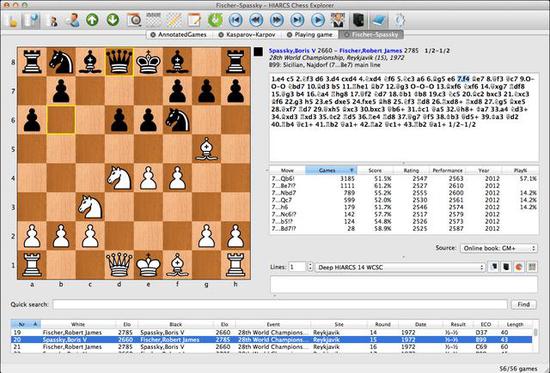Open the Deep HIARCS 14 WCSC engine dropdown
Screen dimensions: 550x373
(x=400, y=267)
